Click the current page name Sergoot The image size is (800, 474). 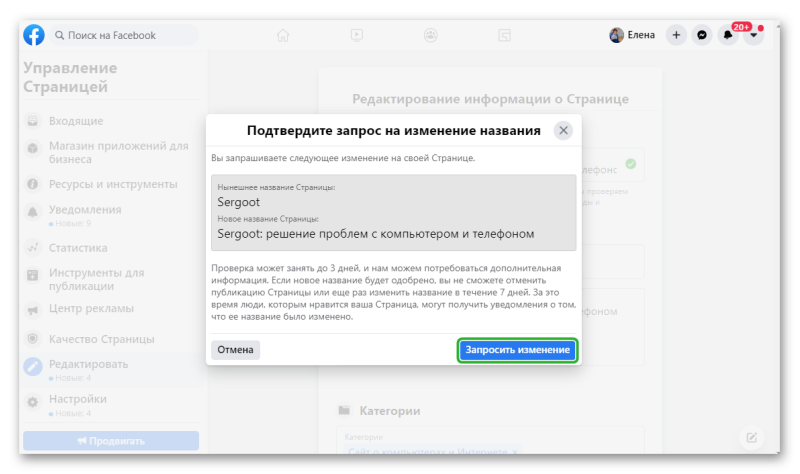click(238, 203)
